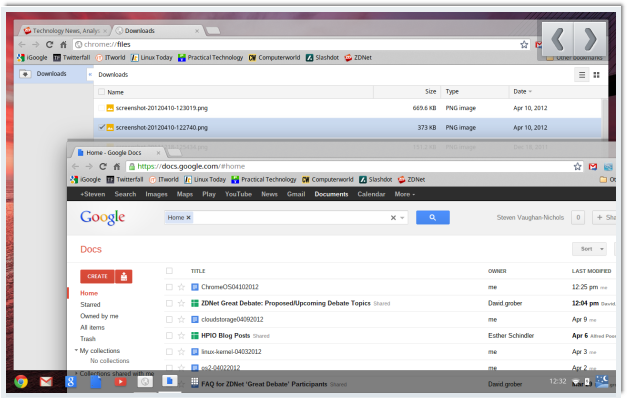Uncheck the screenshot-20120410-122740.png file
Viewport: 627px width, 398px height.
102,127
